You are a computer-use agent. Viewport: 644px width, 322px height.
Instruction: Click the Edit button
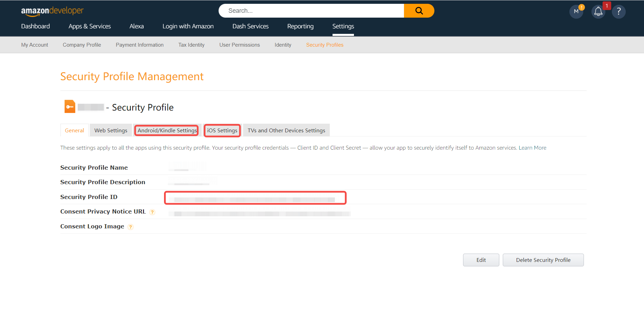coord(481,260)
